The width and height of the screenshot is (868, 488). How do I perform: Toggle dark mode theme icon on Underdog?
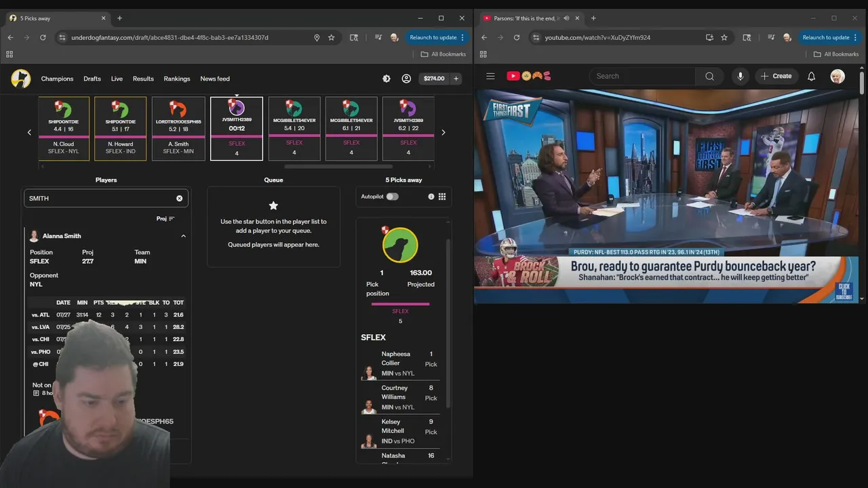click(387, 79)
